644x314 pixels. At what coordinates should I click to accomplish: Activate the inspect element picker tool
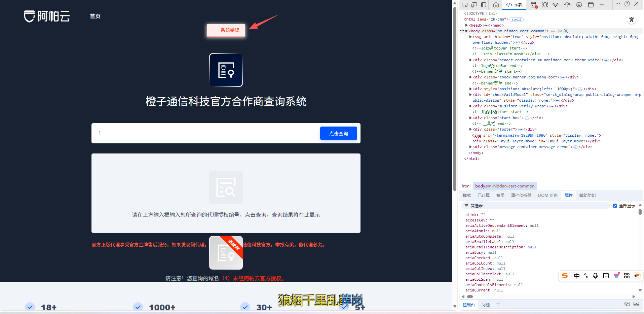coord(465,5)
